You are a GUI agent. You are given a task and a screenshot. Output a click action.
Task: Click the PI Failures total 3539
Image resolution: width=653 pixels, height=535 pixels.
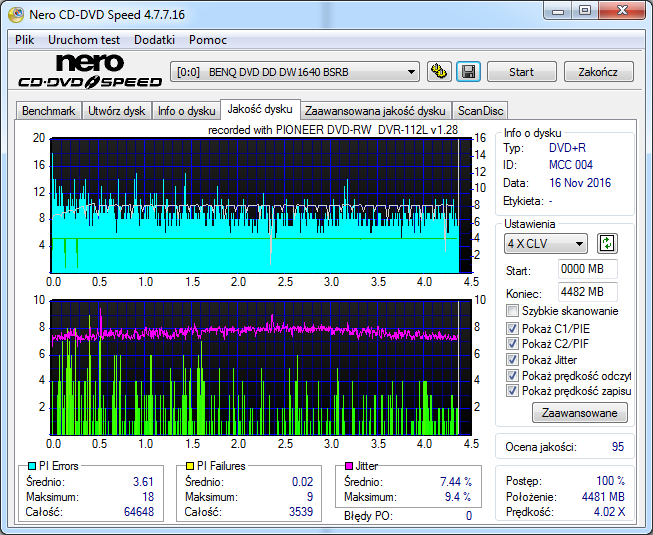point(301,512)
